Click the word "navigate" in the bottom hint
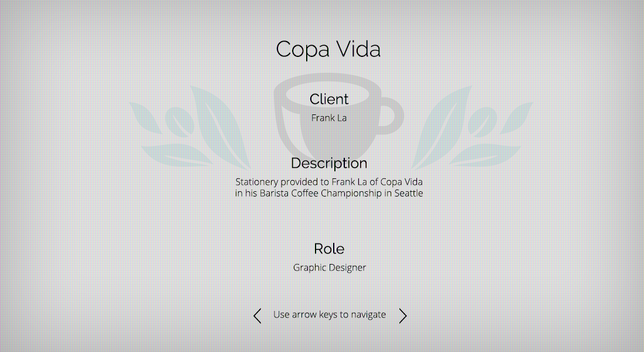Screen dimensions: 644x352 tap(368, 315)
